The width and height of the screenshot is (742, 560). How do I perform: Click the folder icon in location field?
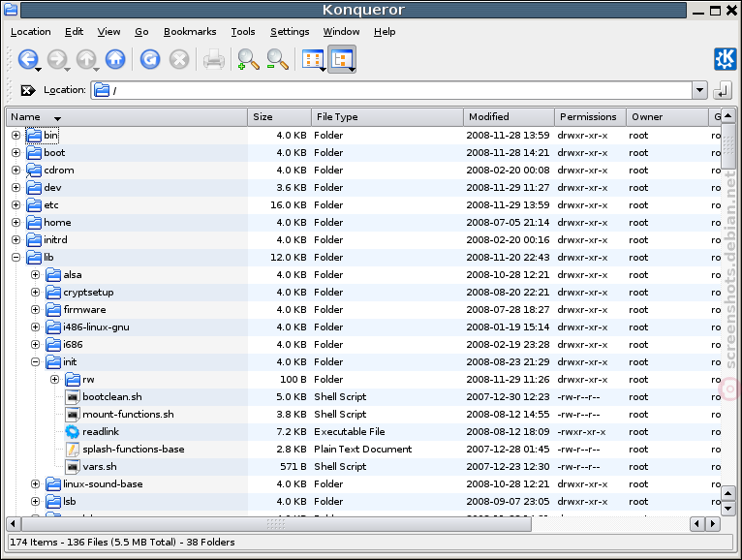(x=102, y=90)
